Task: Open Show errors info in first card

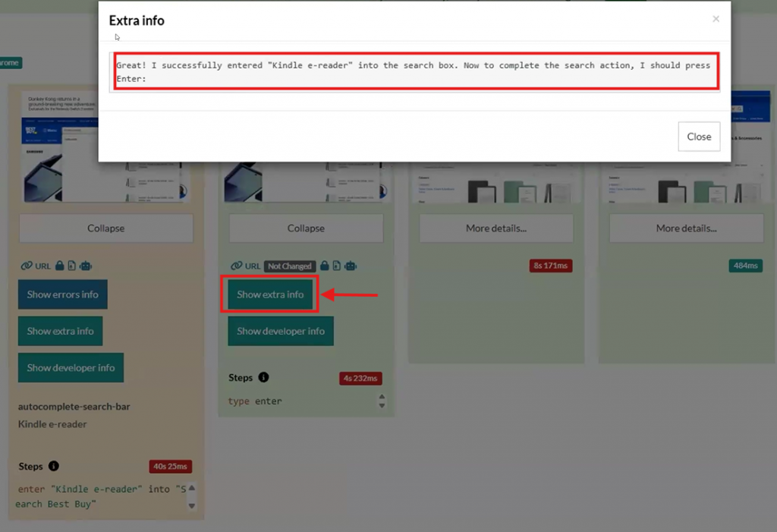Action: pos(62,294)
